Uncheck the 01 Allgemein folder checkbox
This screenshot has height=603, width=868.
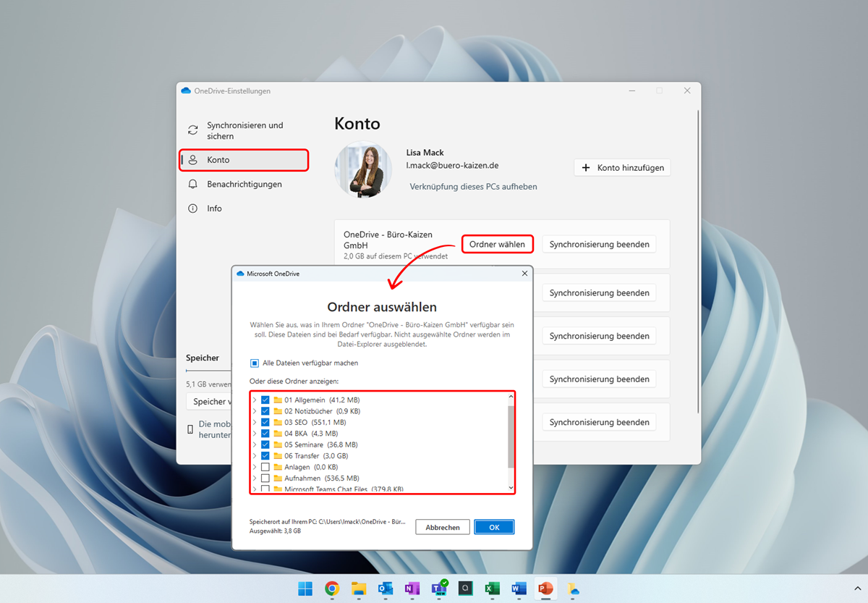[265, 400]
